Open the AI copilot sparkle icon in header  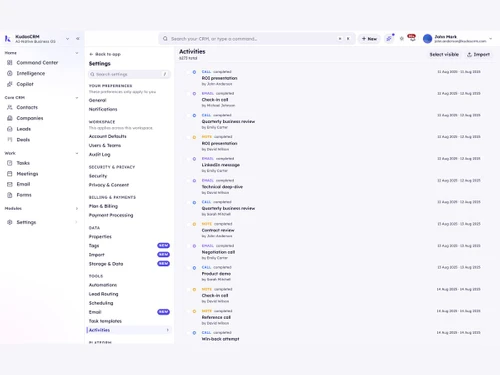(389, 39)
